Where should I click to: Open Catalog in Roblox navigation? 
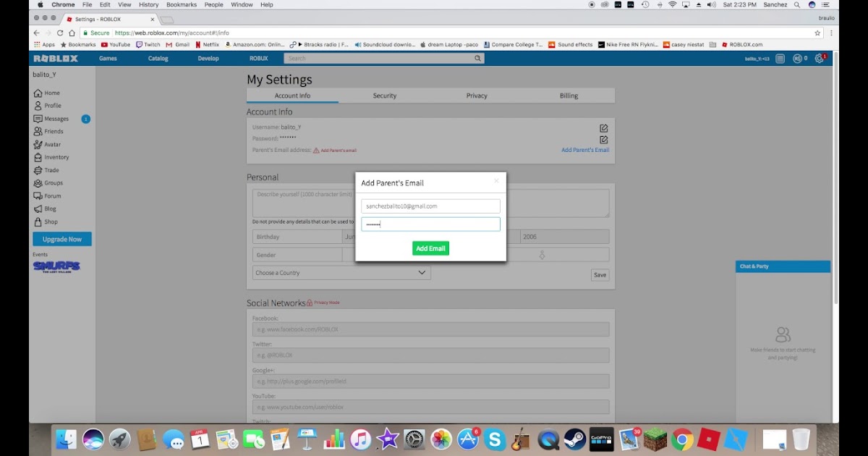click(x=158, y=59)
